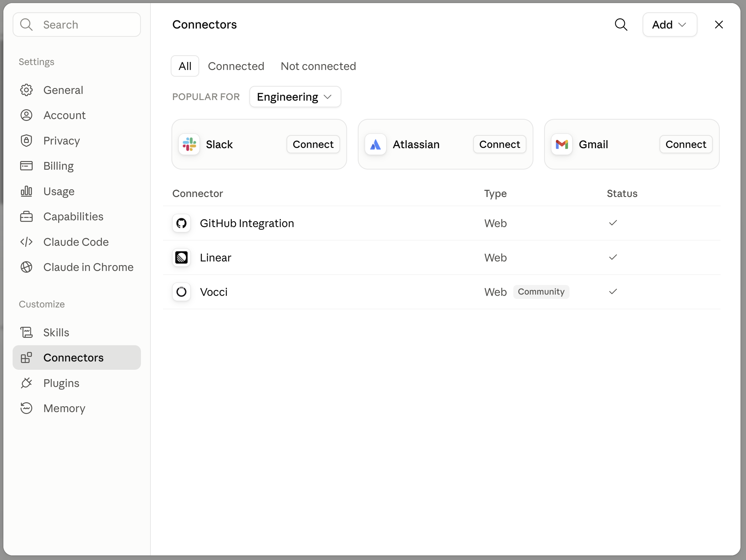Switch to the Not connected tab
The width and height of the screenshot is (746, 560).
(x=318, y=66)
